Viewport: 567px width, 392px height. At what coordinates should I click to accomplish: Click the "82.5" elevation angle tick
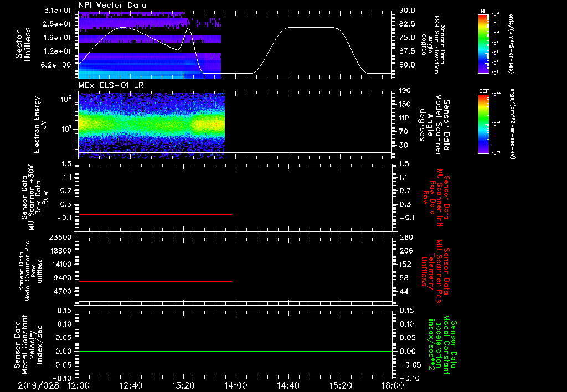(x=407, y=24)
